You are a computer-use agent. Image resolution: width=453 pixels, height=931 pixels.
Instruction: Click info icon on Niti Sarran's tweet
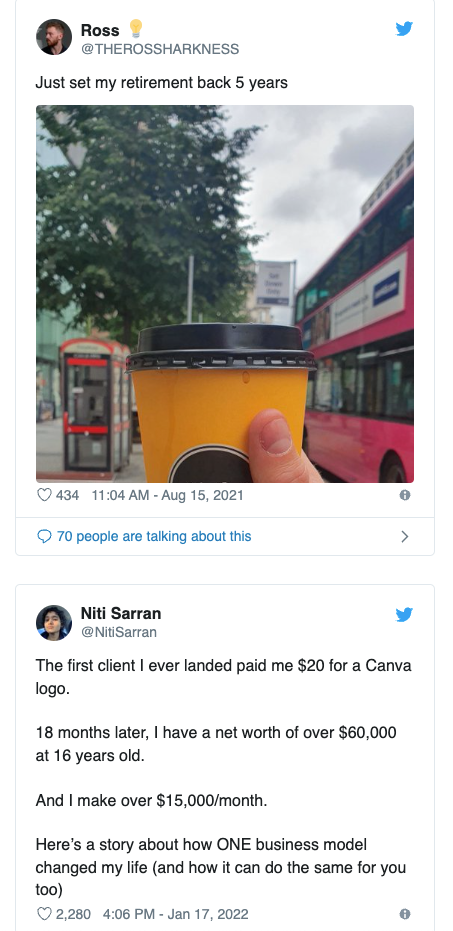[x=405, y=914]
